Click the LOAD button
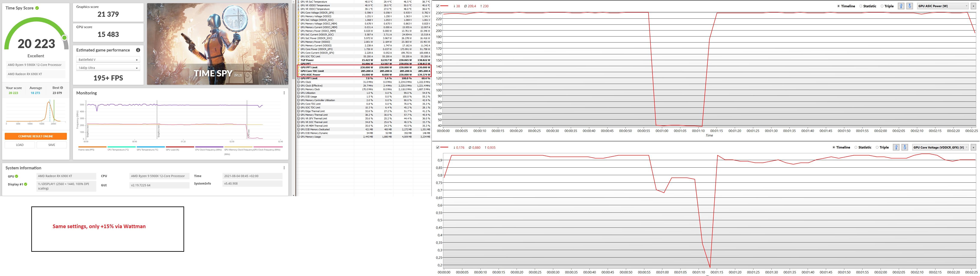This screenshot has width=980, height=276. coord(20,145)
